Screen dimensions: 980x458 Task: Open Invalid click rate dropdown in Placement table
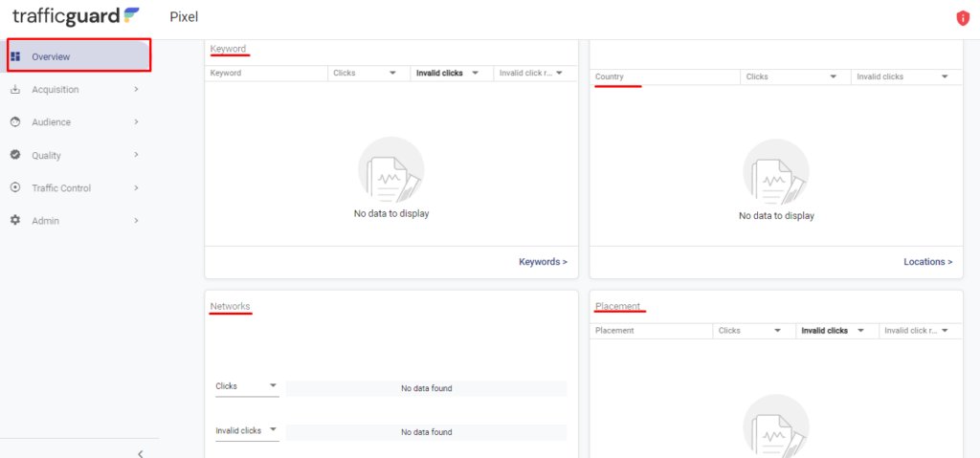click(x=945, y=331)
